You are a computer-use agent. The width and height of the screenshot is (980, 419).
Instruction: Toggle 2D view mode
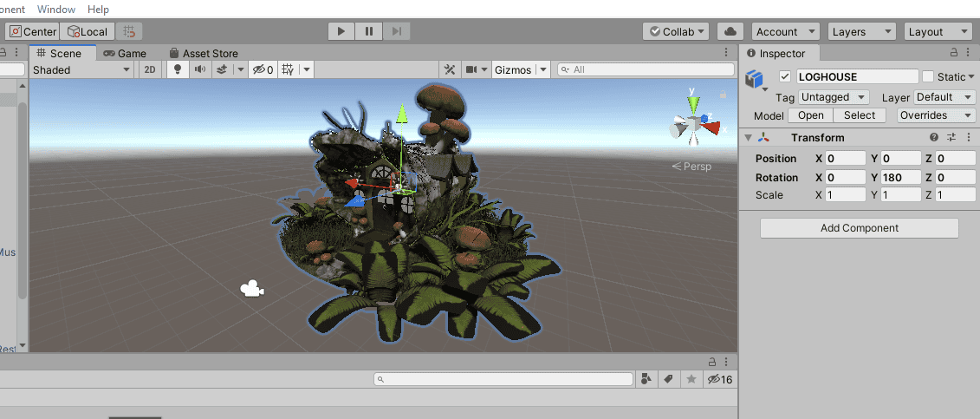[150, 69]
